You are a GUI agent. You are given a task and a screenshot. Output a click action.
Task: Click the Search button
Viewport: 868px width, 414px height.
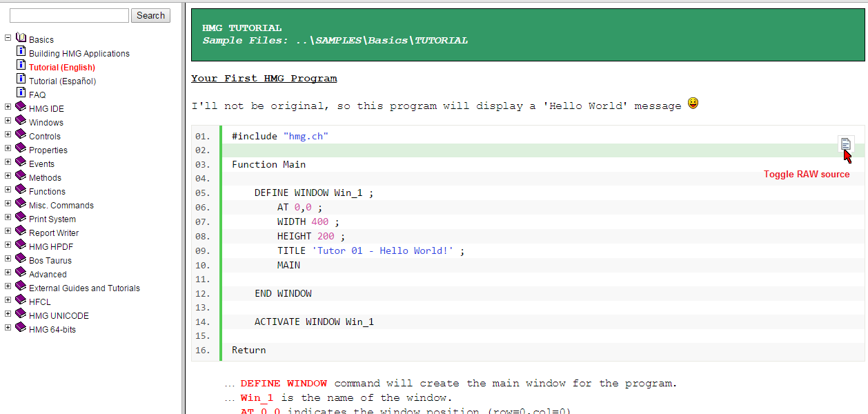pyautogui.click(x=150, y=15)
